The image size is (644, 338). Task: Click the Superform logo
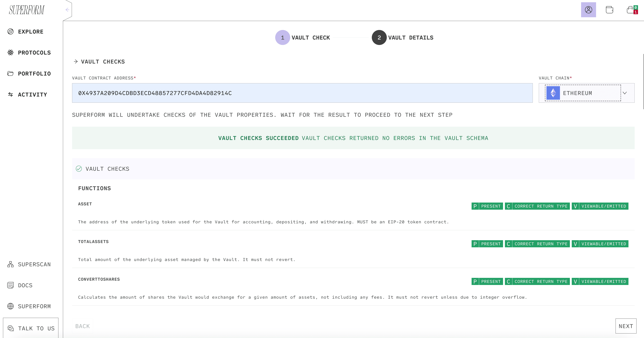[x=27, y=10]
